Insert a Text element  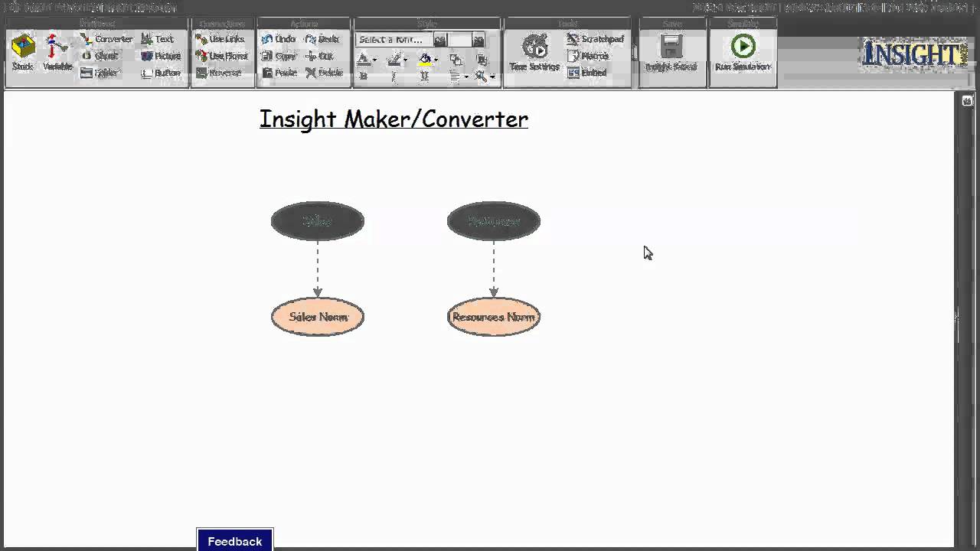tap(158, 39)
